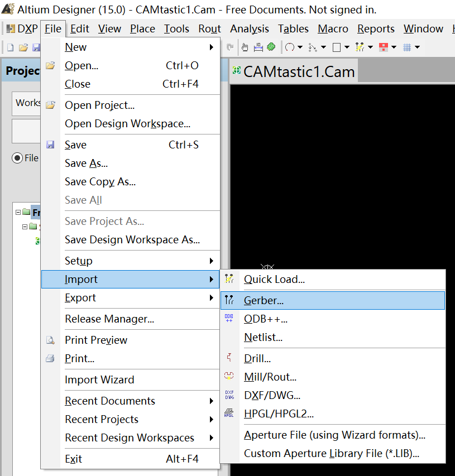Image resolution: width=455 pixels, height=476 pixels.
Task: Click the Drill import menu icon
Action: pos(229,358)
